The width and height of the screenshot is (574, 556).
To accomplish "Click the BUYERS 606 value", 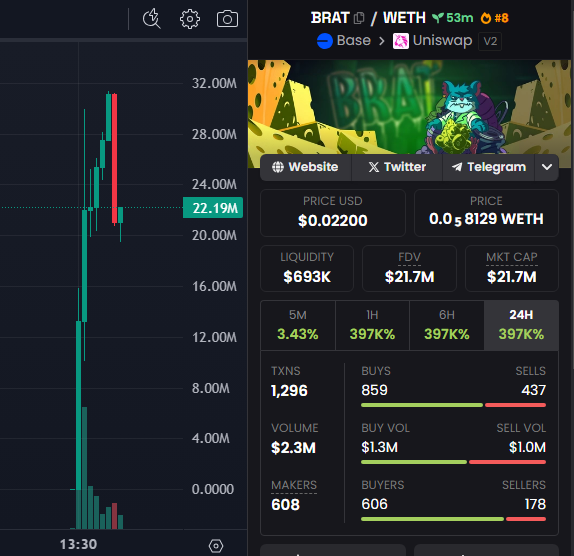I will [x=374, y=504].
